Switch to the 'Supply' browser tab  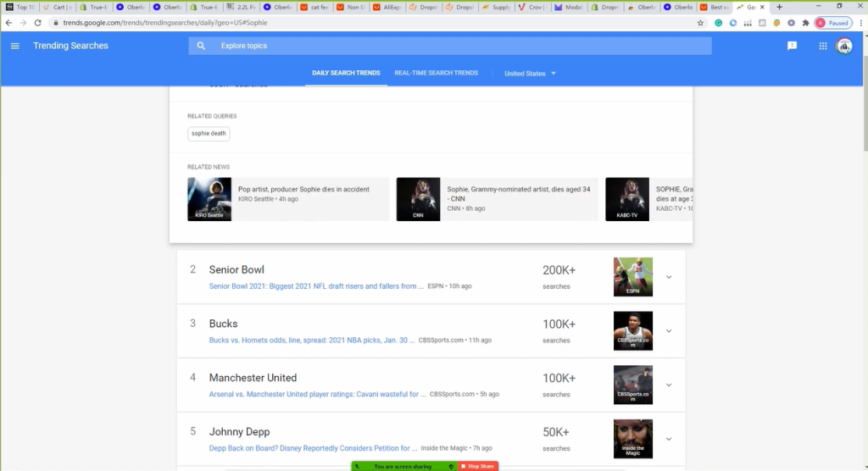pos(497,7)
